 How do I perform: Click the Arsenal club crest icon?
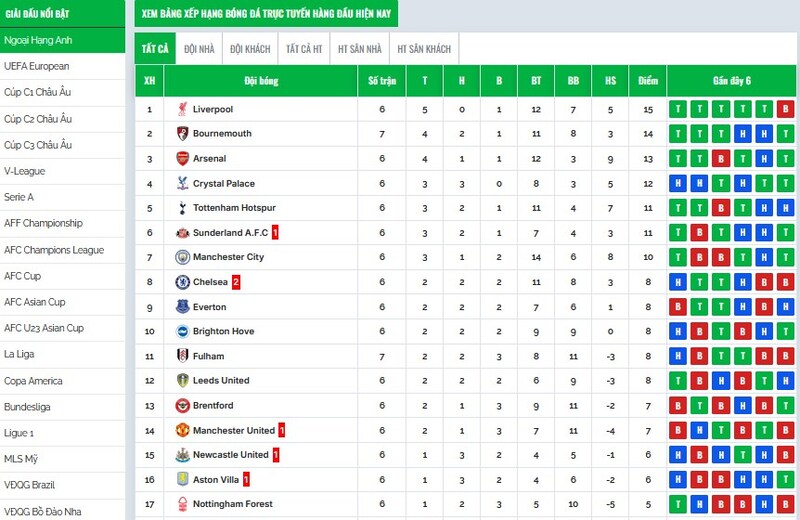182,159
